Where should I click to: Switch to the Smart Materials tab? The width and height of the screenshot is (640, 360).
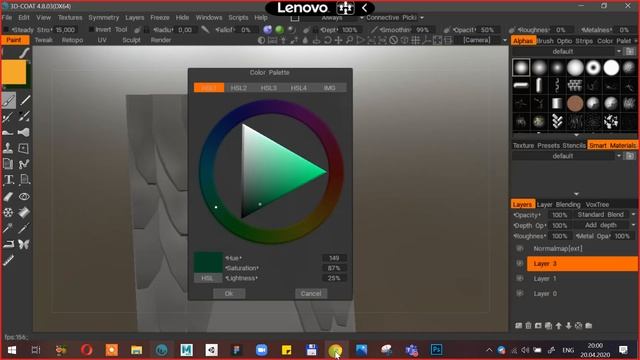pos(612,145)
